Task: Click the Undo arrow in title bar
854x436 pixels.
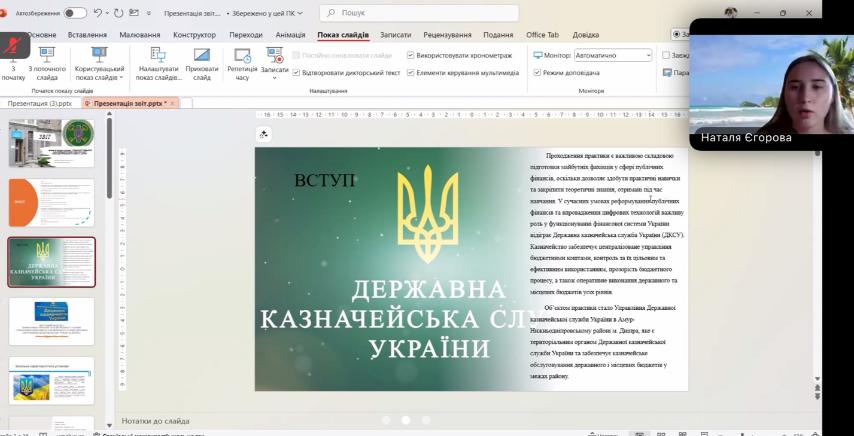Action: click(x=98, y=14)
